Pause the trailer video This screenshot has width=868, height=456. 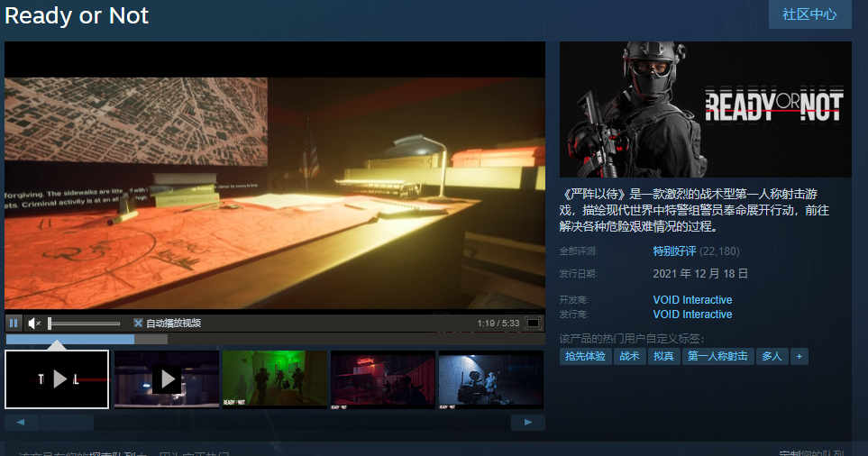(14, 323)
